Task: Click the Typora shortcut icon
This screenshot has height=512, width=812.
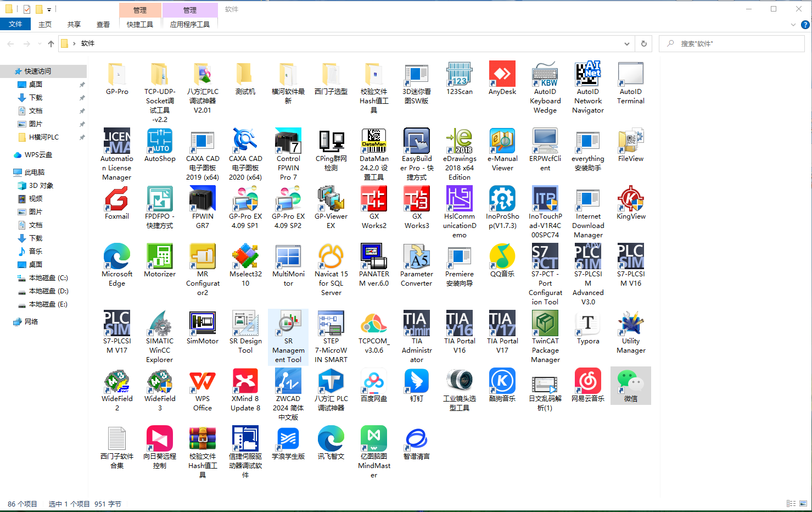Action: coord(587,324)
